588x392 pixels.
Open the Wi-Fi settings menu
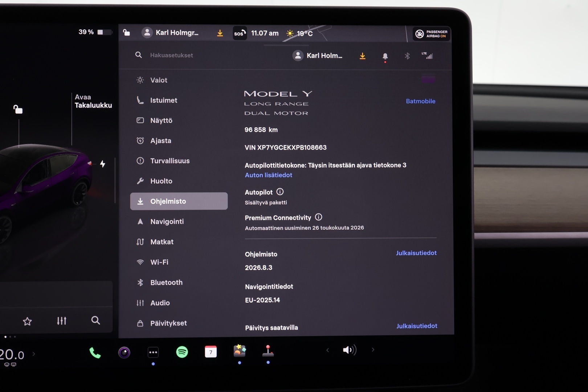[179, 262]
